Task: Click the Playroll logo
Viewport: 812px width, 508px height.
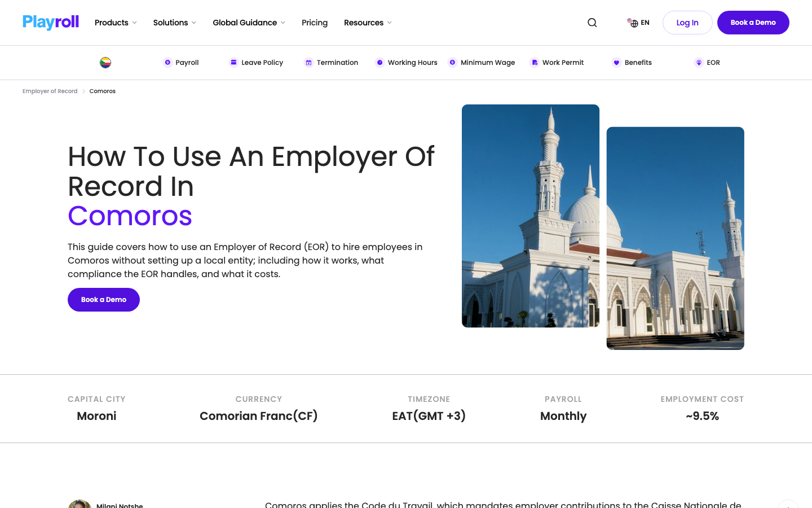Action: (51, 23)
